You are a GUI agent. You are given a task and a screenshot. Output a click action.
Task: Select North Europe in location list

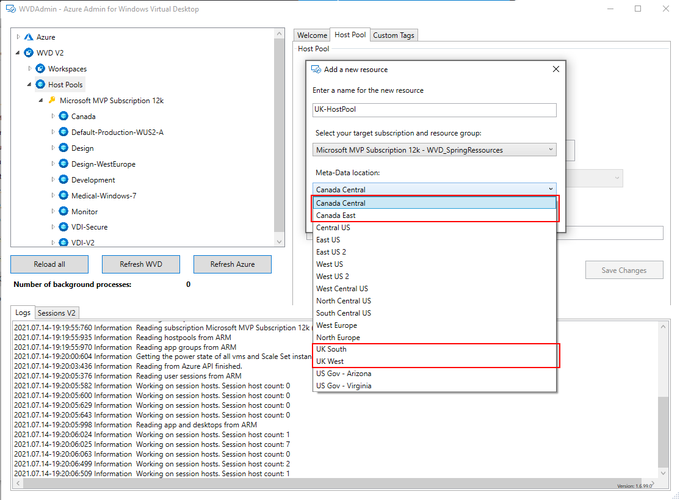pos(435,337)
